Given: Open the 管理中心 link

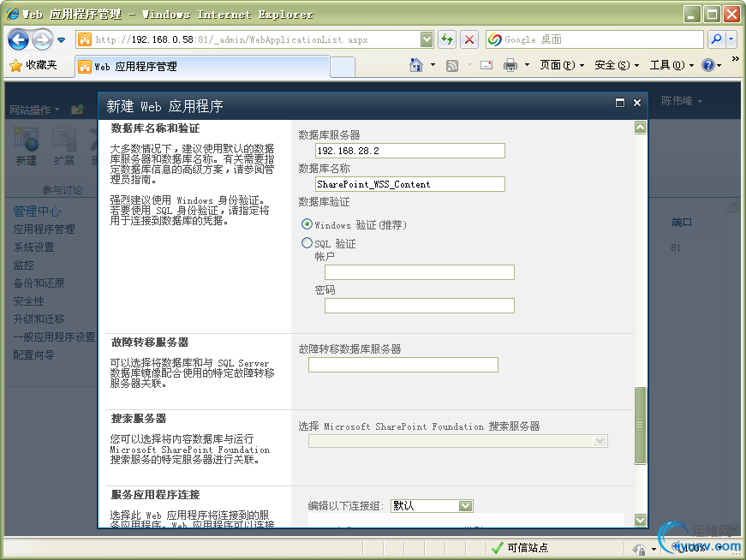Looking at the screenshot, I should click(x=37, y=211).
